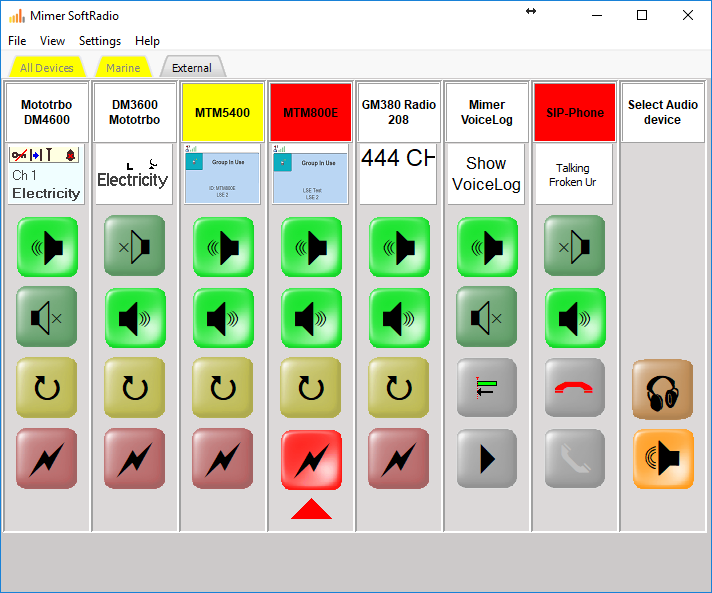This screenshot has height=593, width=712.
Task: Toggle the muted second speaker for Mototrbo DM4600
Action: 46,317
